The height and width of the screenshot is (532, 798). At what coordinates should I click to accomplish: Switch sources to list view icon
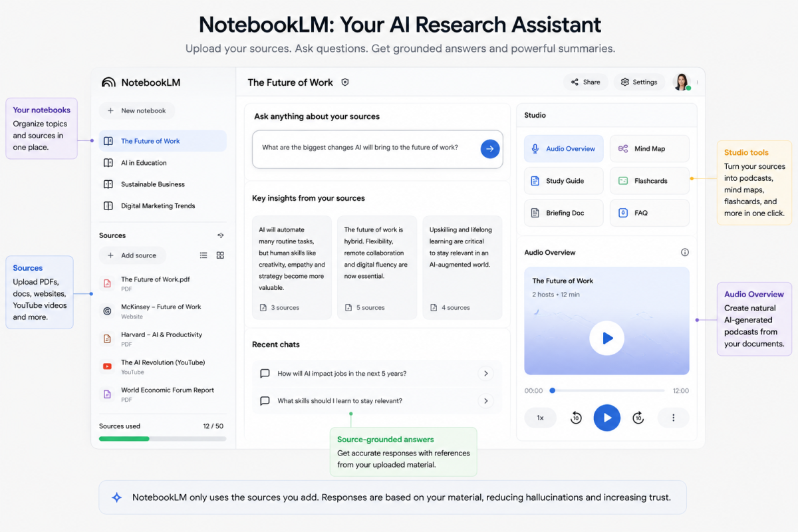(203, 255)
